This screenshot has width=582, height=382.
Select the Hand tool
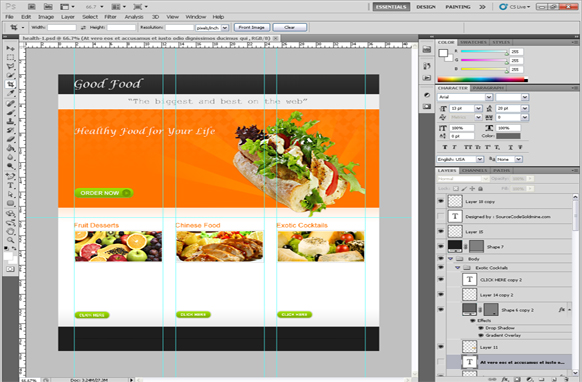(10, 231)
